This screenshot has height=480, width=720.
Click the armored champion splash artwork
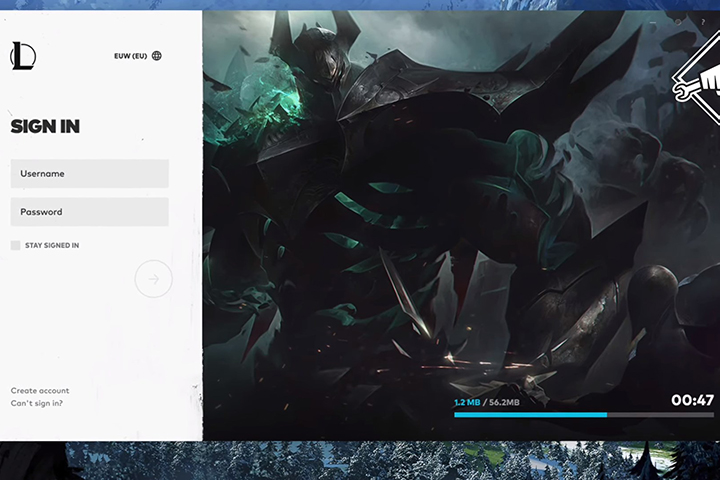click(400, 200)
